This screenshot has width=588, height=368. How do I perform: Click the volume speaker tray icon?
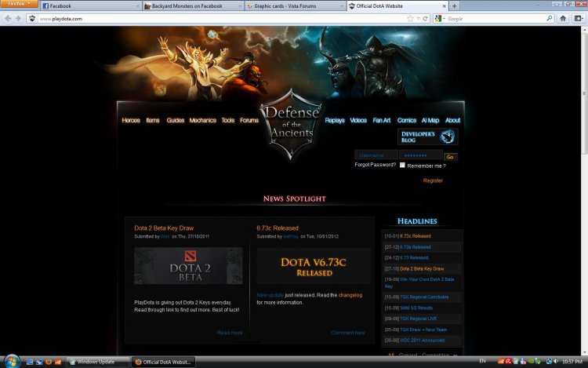click(556, 361)
